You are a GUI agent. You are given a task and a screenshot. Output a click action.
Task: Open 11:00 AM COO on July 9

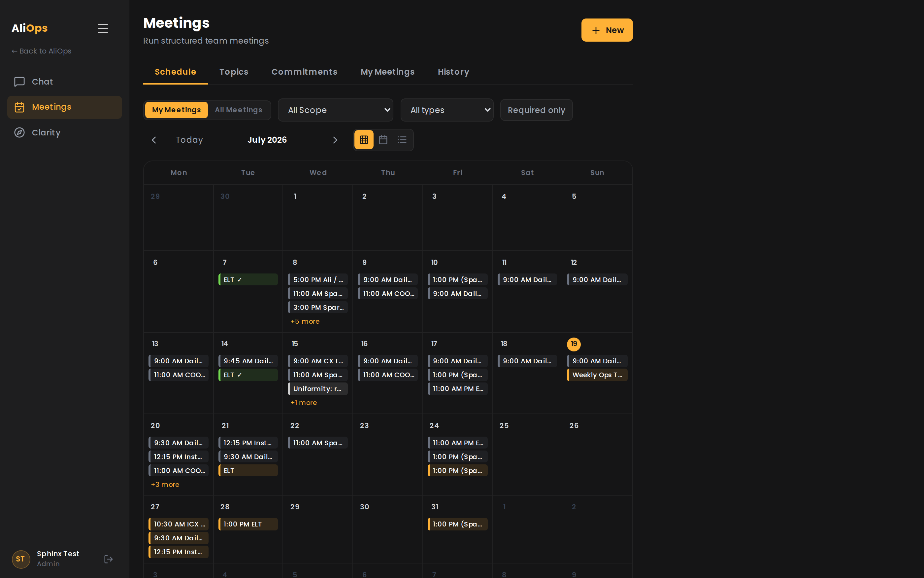pyautogui.click(x=387, y=294)
